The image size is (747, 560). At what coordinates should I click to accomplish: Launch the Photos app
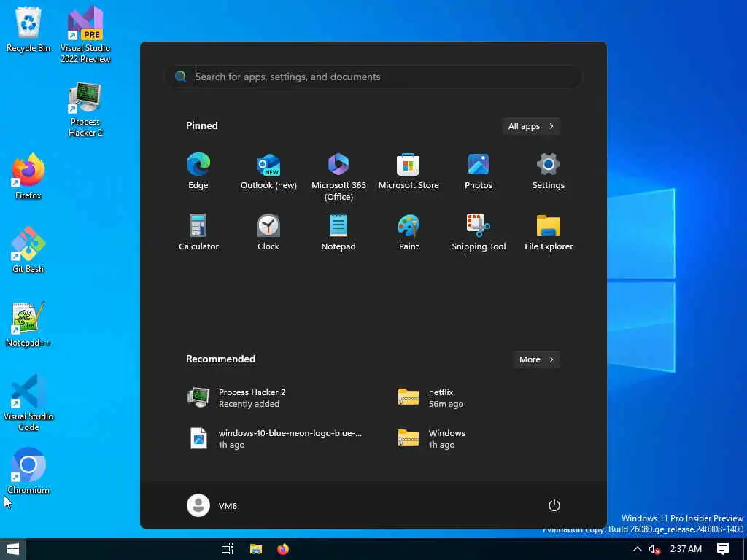point(479,171)
